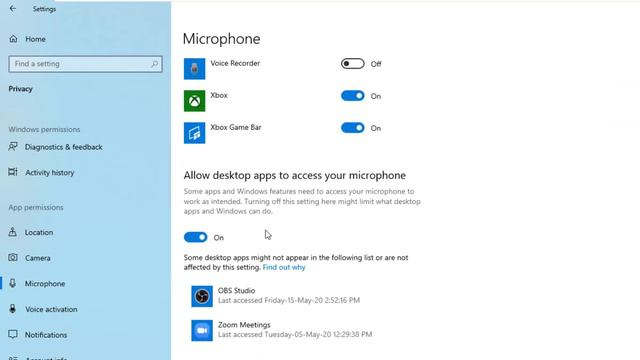Click the App permissions section label
The height and width of the screenshot is (360, 640).
coord(36,207)
